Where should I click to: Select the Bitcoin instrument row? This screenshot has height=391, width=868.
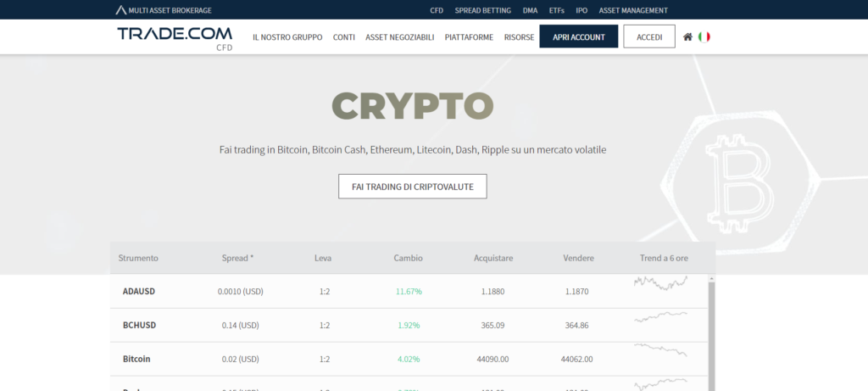tap(409, 359)
